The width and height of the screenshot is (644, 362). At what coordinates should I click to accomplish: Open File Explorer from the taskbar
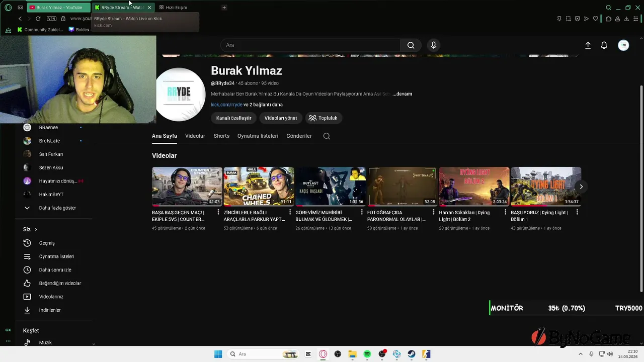353,354
